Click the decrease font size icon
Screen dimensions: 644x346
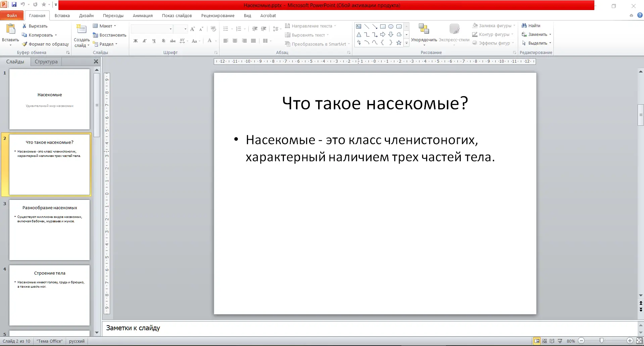201,29
